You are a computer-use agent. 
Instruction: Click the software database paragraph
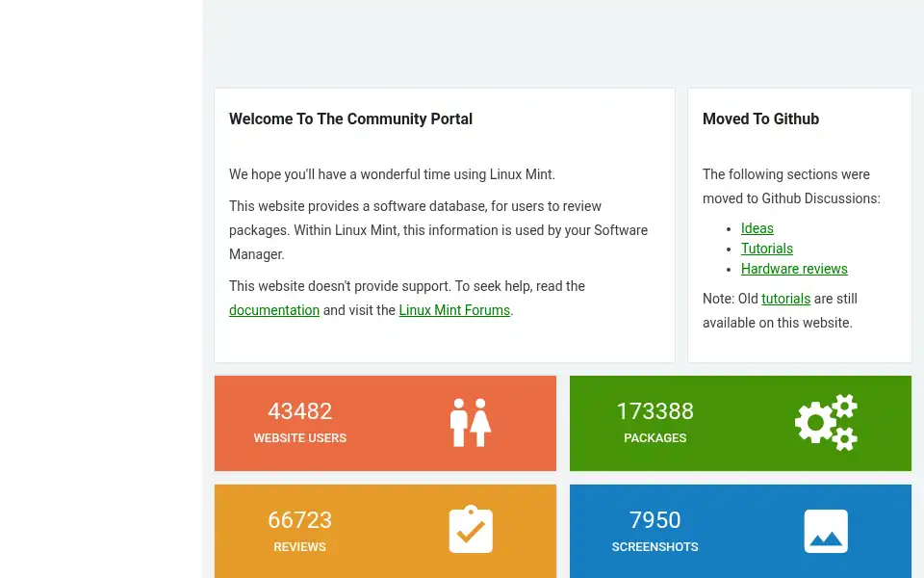coord(439,230)
